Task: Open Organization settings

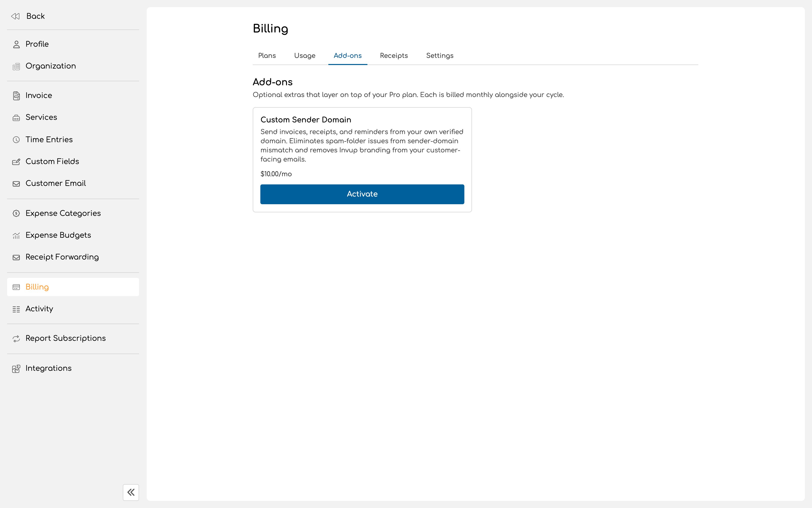Action: click(x=73, y=66)
